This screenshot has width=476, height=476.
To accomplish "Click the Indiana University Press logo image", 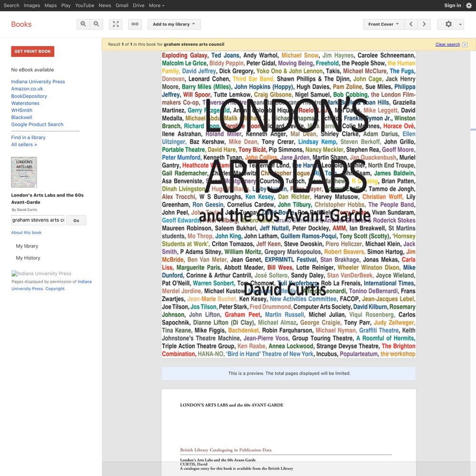I will [x=41, y=274].
